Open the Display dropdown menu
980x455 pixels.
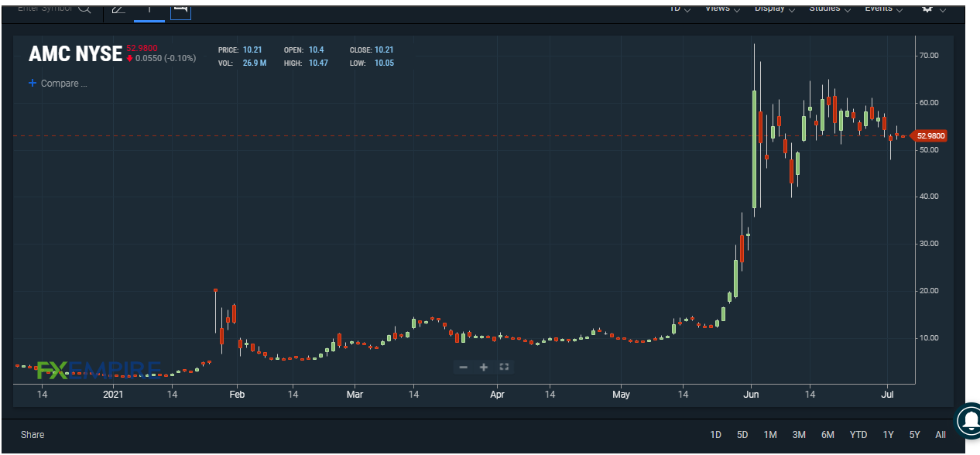(x=774, y=8)
